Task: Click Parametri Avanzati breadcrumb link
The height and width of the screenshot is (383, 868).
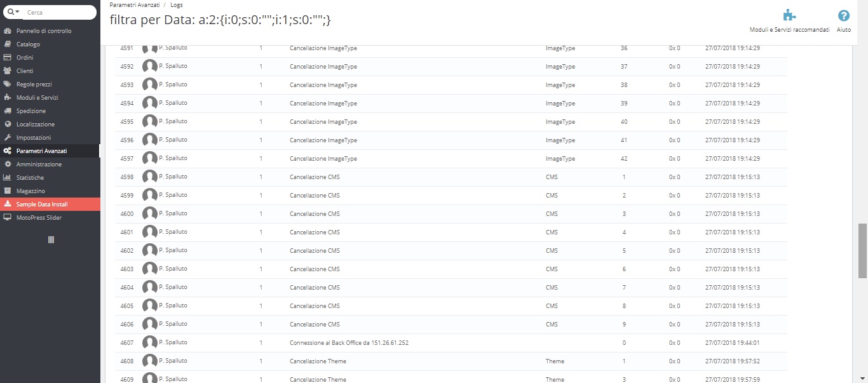Action: pos(133,4)
